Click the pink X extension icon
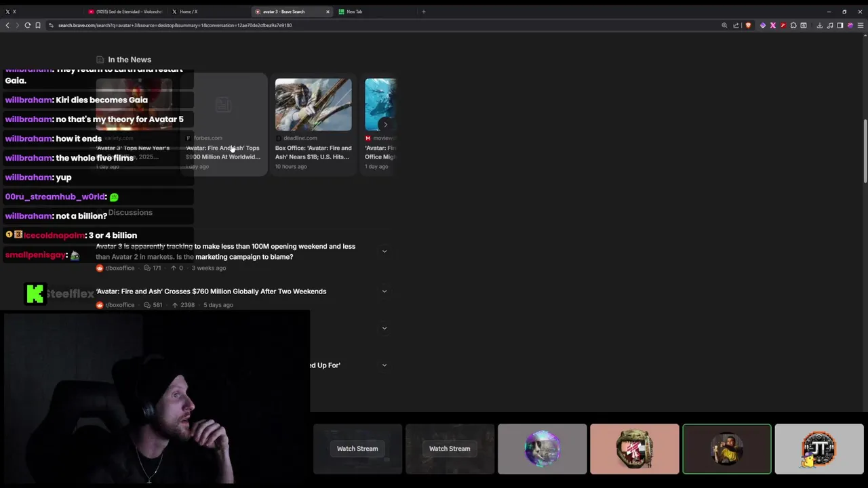The image size is (868, 488). point(773,25)
